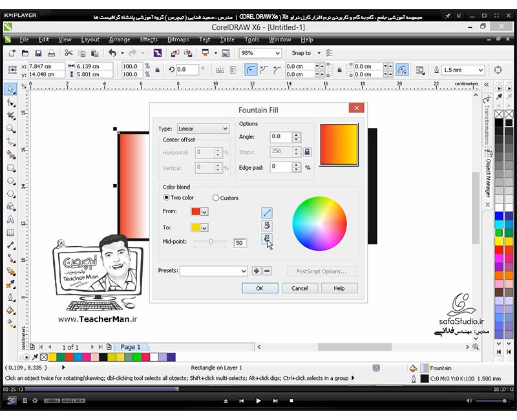
Task: Click KMPlayer stop button
Action: click(x=291, y=401)
